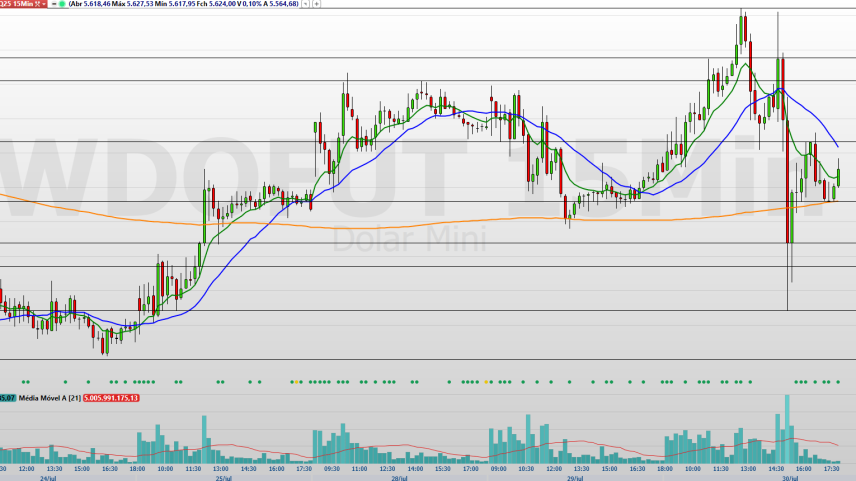Viewport: 856px width, 481px height.
Task: Click the teal volume value label
Action: (8, 398)
